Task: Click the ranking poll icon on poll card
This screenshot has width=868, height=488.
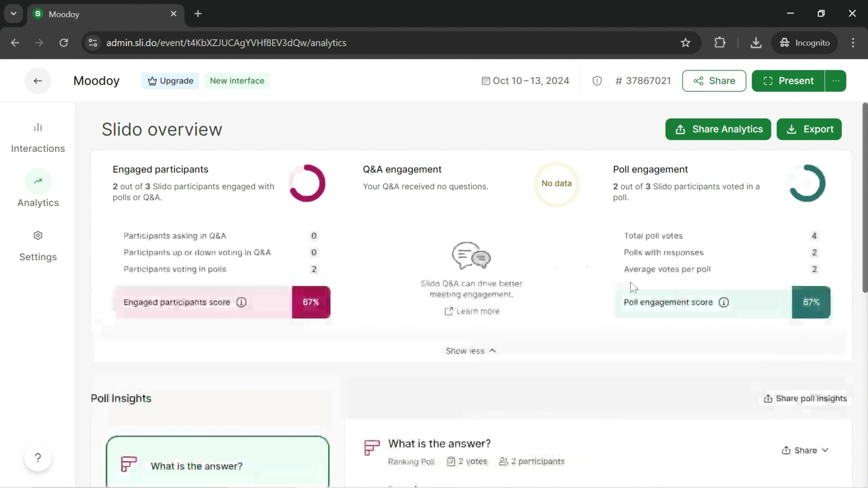Action: (x=129, y=464)
